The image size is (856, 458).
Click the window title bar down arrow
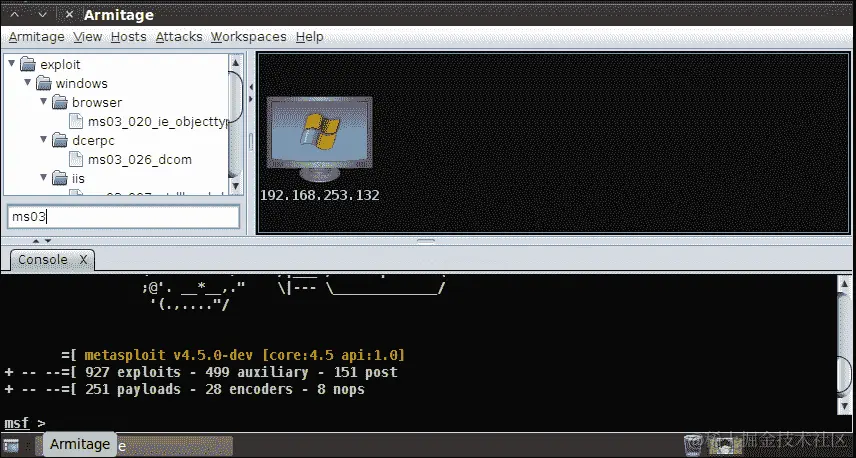tap(43, 14)
